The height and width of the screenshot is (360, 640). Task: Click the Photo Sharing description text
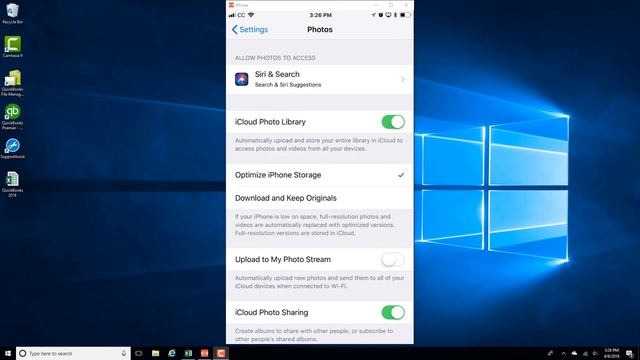tap(314, 335)
